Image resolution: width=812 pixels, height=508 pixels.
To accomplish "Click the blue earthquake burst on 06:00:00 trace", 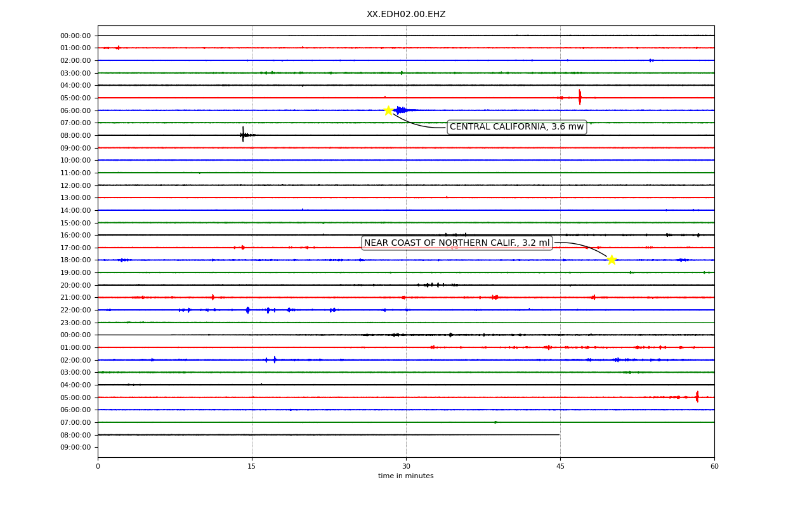I will coord(402,110).
